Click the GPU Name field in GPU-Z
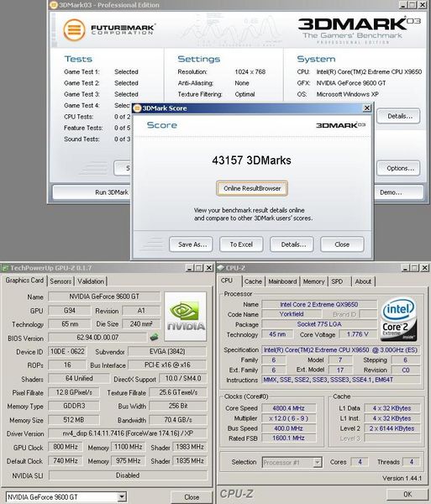 point(104,297)
